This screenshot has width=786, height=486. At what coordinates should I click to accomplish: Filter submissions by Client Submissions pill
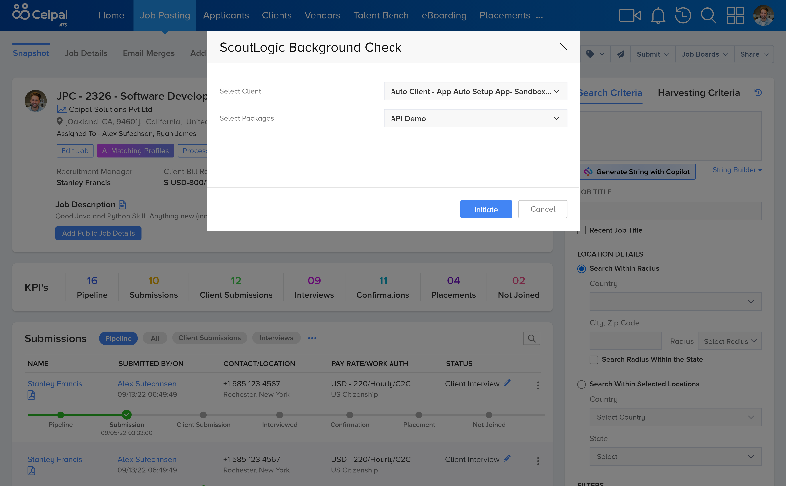tap(210, 338)
